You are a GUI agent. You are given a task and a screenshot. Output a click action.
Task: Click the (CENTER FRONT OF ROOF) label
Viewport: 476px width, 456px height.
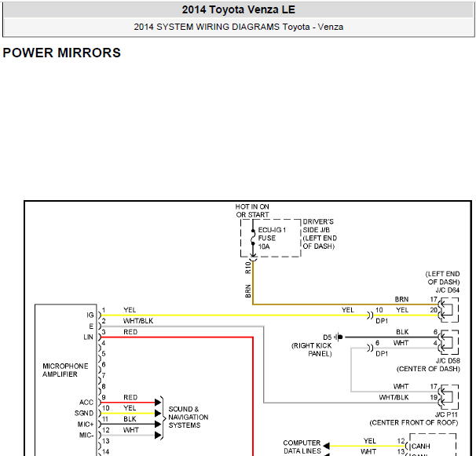click(x=414, y=422)
